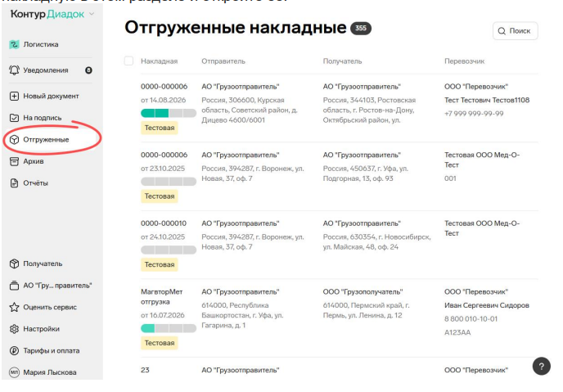Click the Получатель cube icon
563x392 pixels.
click(x=14, y=264)
